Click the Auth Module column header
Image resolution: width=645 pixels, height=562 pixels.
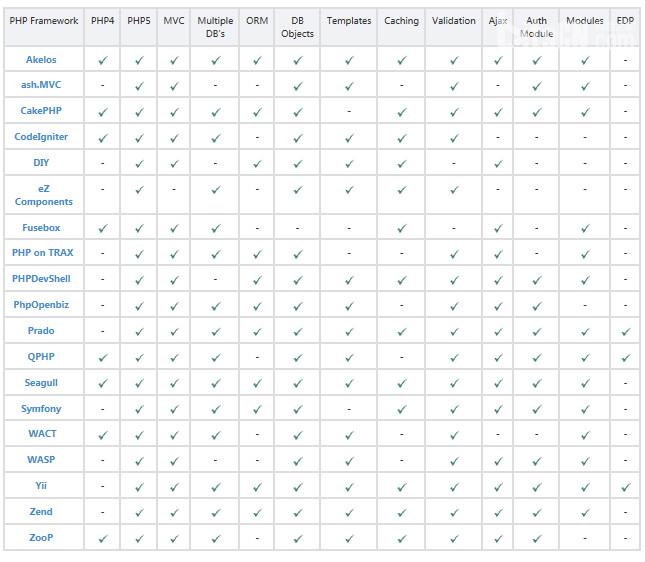pos(537,27)
